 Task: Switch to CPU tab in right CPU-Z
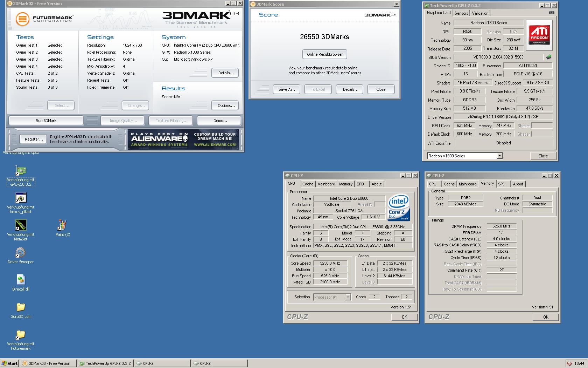coord(433,184)
